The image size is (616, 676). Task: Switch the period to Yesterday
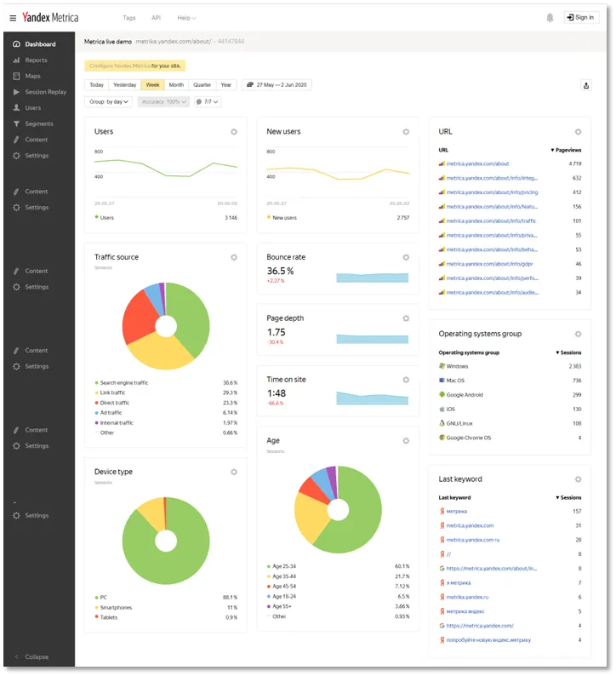[124, 85]
